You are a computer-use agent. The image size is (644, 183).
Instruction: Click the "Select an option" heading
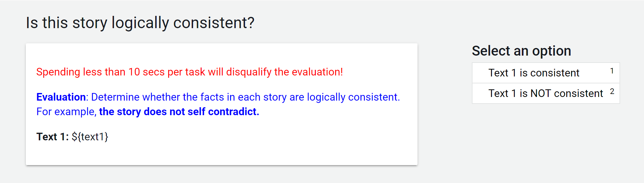(521, 51)
